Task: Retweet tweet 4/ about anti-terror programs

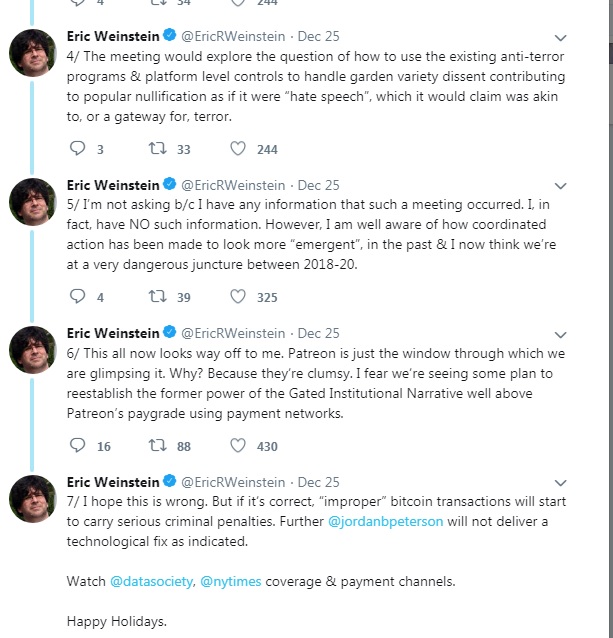Action: pos(157,149)
